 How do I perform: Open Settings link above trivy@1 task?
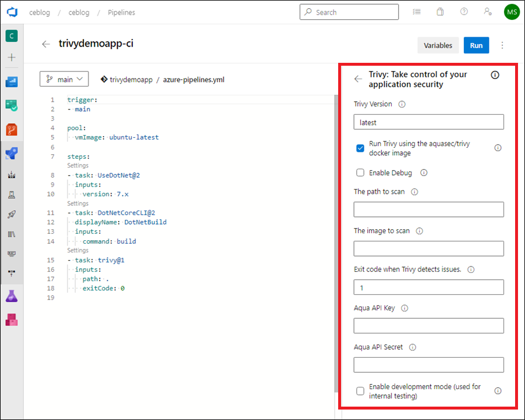[77, 250]
